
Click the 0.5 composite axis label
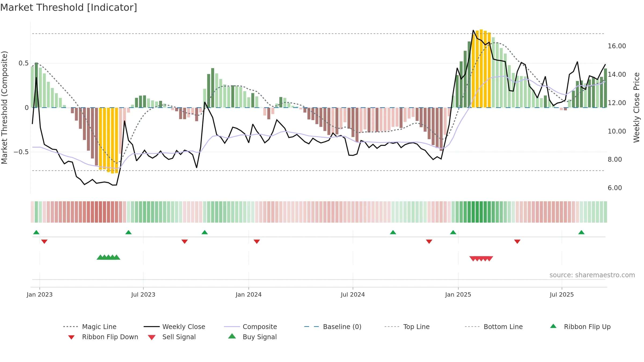(24, 63)
